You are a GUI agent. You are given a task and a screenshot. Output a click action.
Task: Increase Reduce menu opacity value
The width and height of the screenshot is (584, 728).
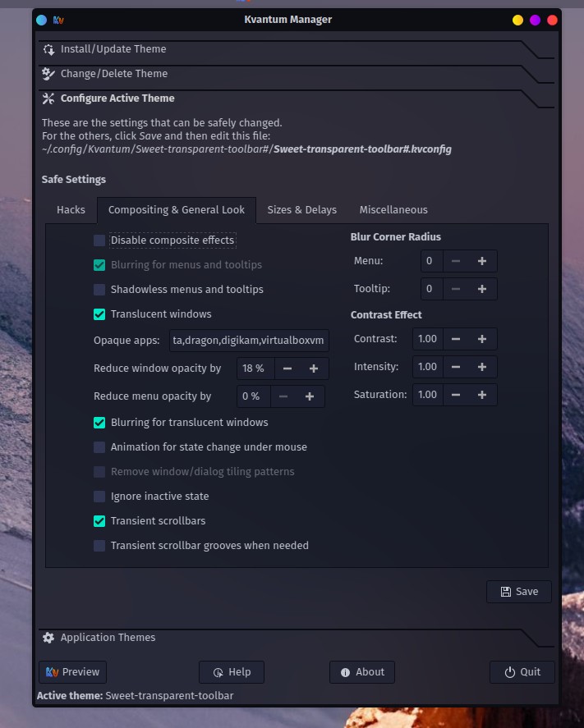coord(310,396)
